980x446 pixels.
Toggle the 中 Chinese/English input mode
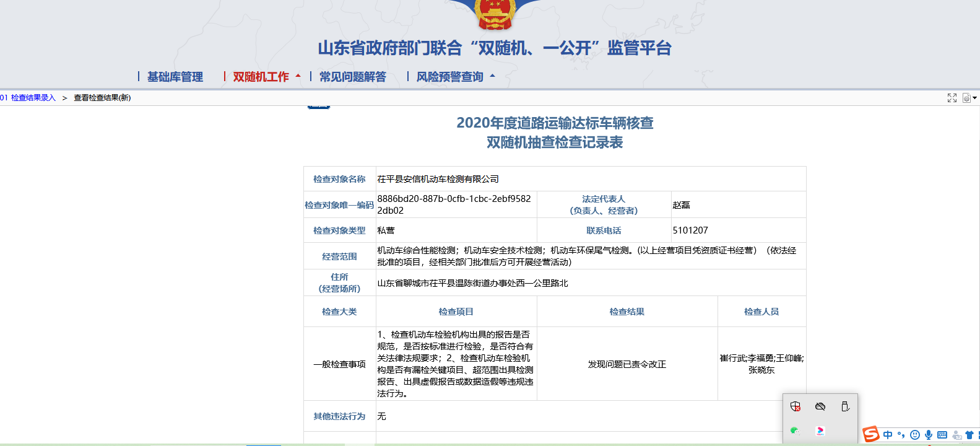[x=888, y=435]
